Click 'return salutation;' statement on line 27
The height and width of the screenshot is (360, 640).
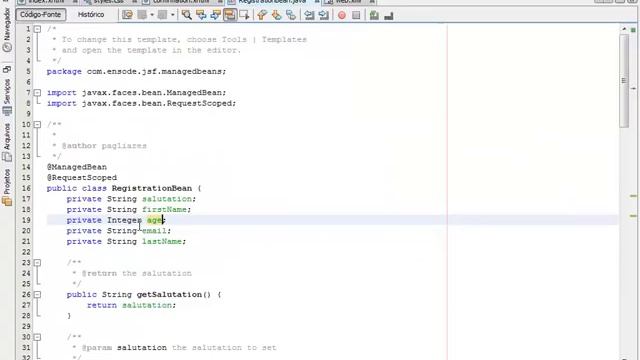pyautogui.click(x=131, y=305)
